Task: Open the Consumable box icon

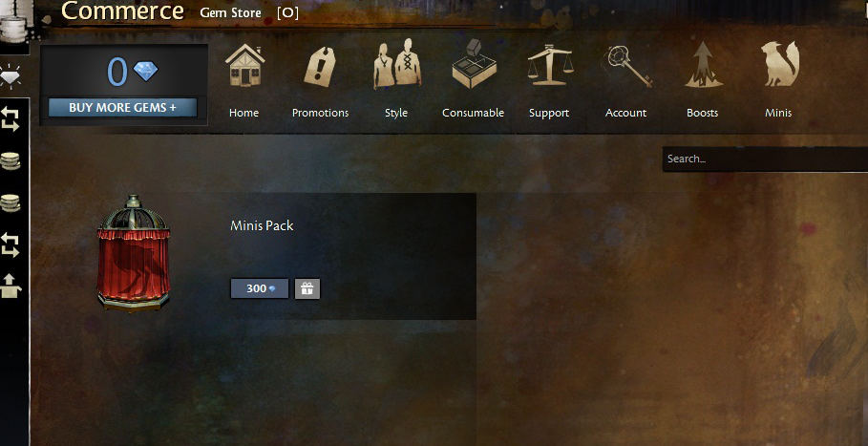Action: pyautogui.click(x=474, y=64)
